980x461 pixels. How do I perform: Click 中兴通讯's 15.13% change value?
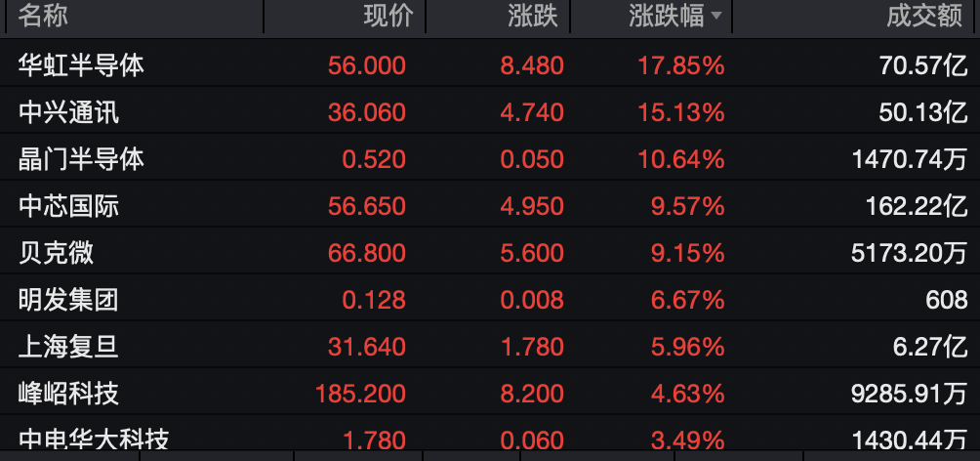[682, 112]
